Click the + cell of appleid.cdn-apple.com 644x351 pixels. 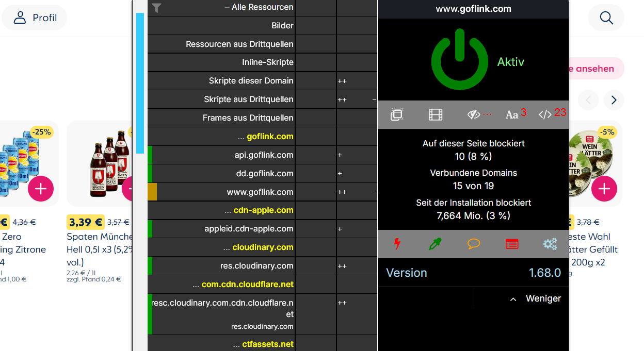357,229
